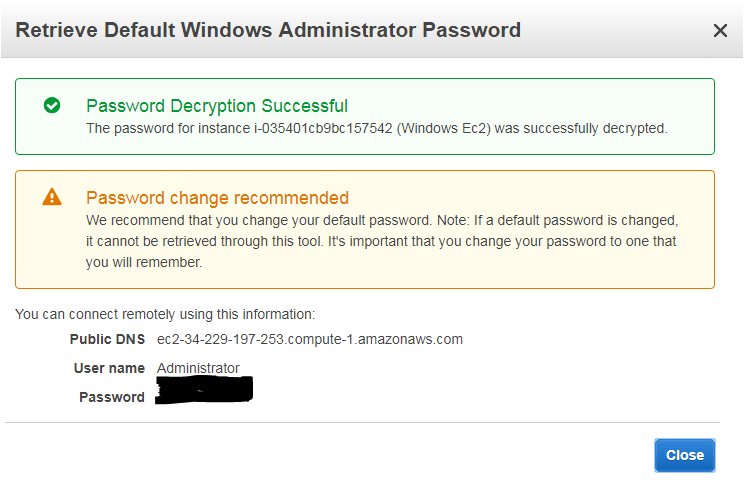Screen dimensions: 744x482
Task: Click the Administrator user name value
Action: point(198,368)
